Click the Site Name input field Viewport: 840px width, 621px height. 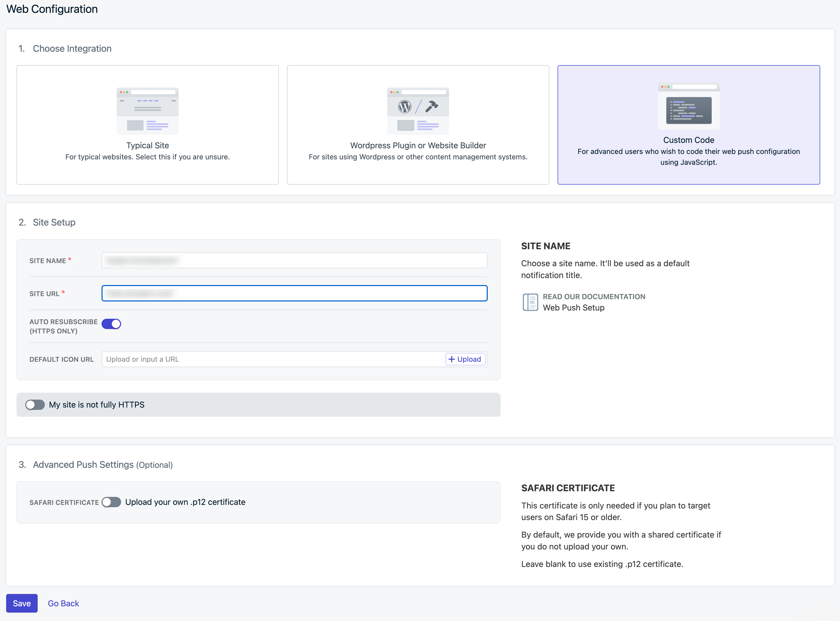294,261
